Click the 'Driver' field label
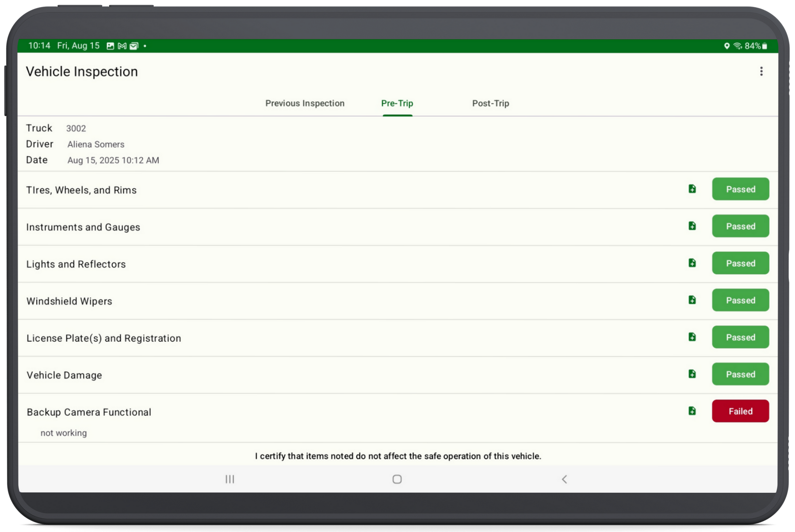 click(x=39, y=144)
